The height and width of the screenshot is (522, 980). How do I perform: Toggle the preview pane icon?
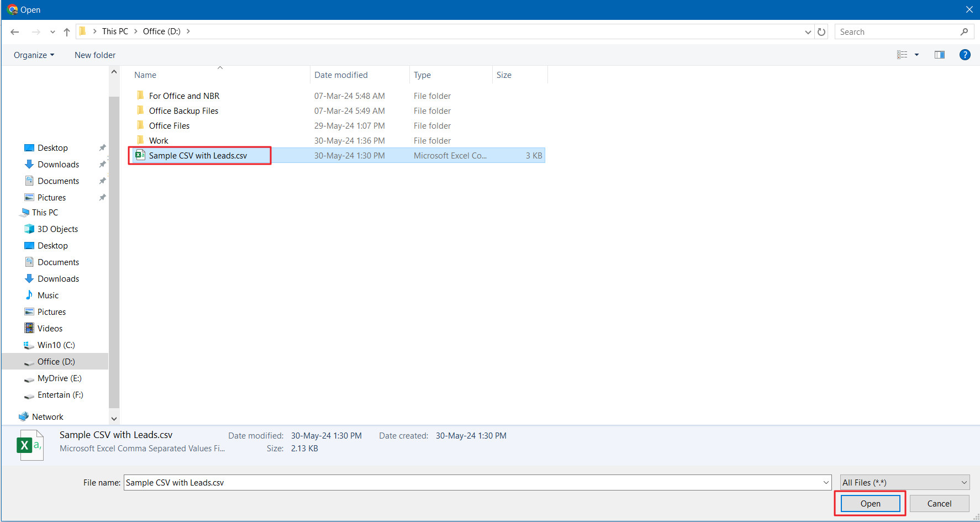coord(939,55)
